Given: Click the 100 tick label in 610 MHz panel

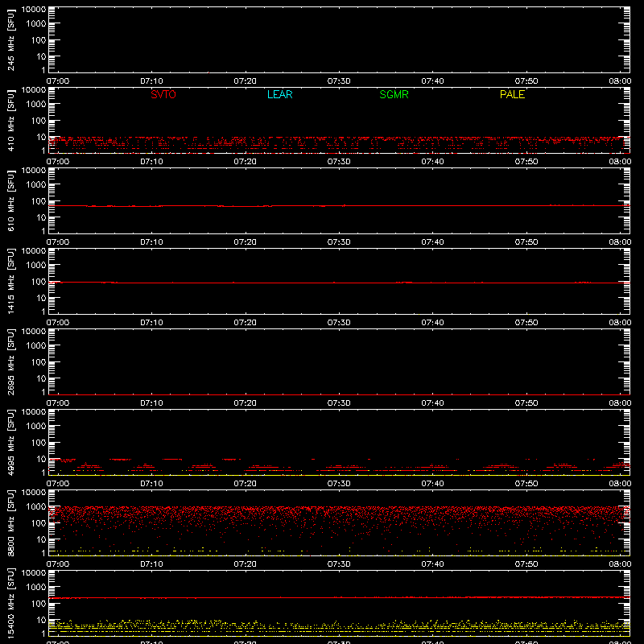Looking at the screenshot, I should (39, 201).
